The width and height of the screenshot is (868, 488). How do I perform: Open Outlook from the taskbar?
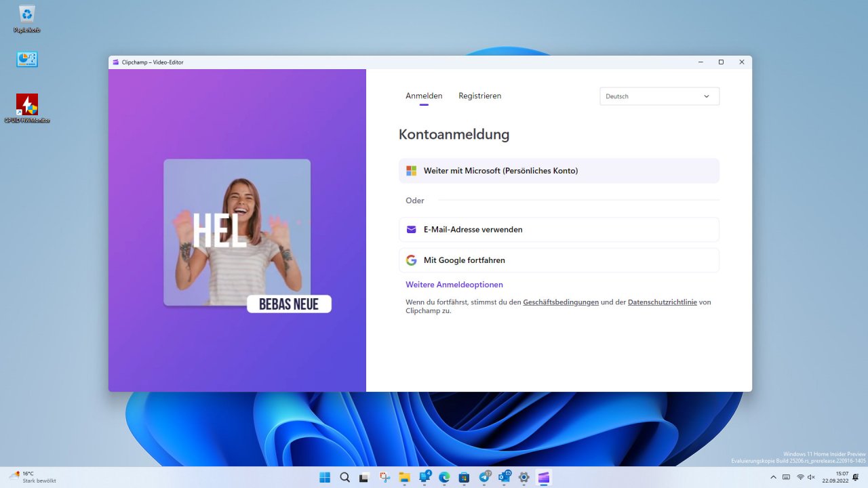504,477
